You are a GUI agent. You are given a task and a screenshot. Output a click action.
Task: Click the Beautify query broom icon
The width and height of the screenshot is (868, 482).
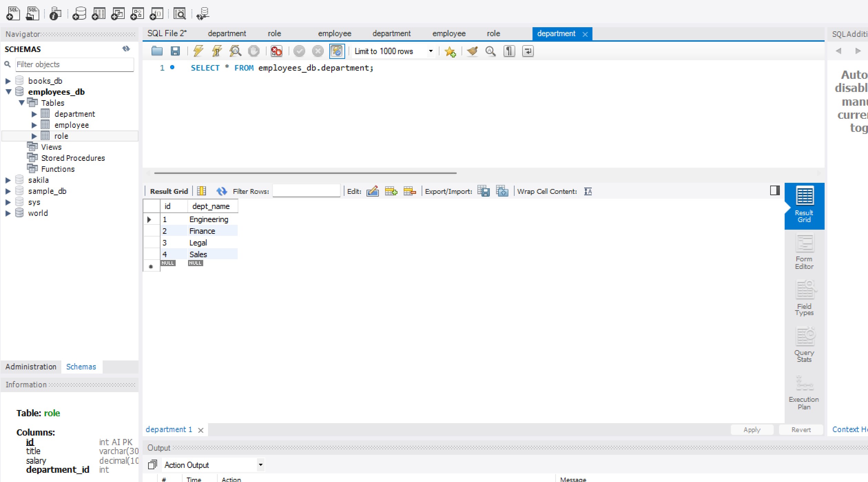click(472, 51)
